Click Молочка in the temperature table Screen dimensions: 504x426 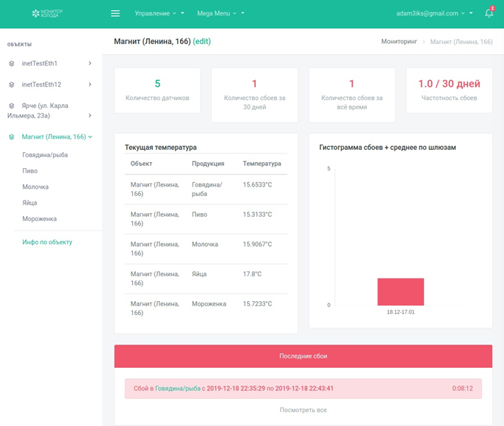[x=205, y=244]
